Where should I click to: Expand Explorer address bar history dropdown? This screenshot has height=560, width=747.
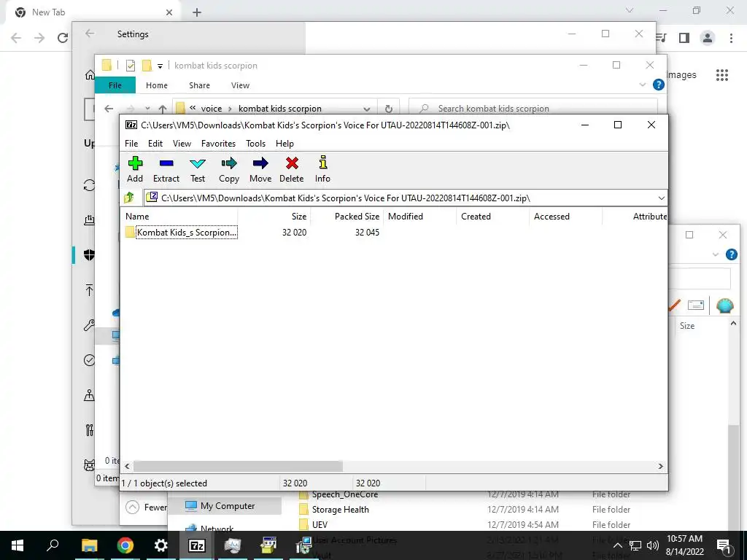366,109
